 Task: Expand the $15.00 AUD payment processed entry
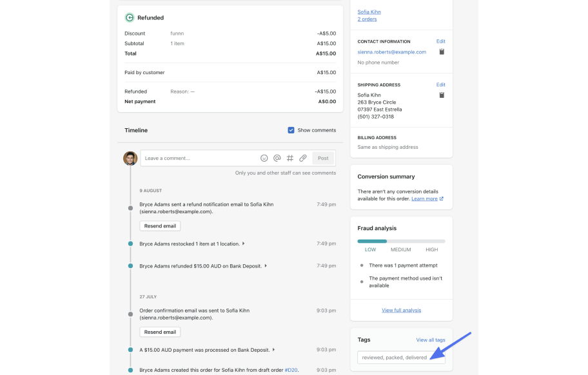click(273, 350)
